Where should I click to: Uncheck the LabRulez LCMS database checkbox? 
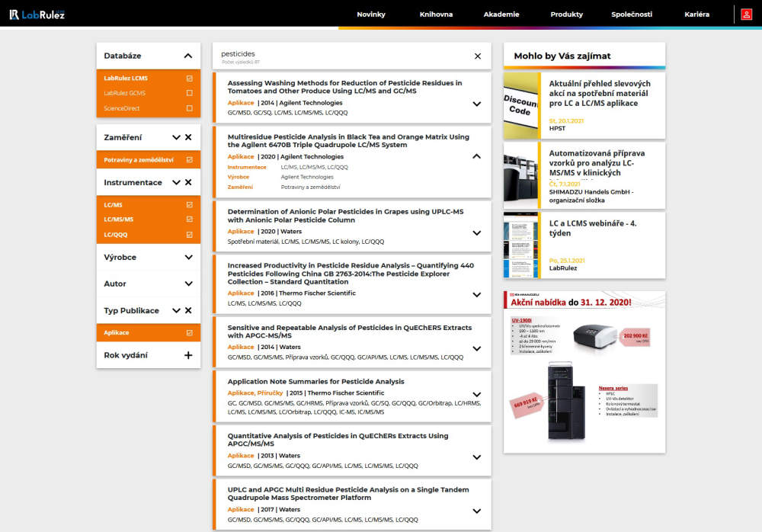(190, 79)
